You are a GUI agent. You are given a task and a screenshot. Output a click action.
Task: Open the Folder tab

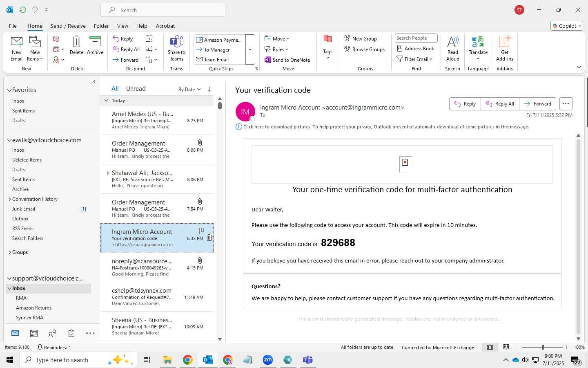101,26
